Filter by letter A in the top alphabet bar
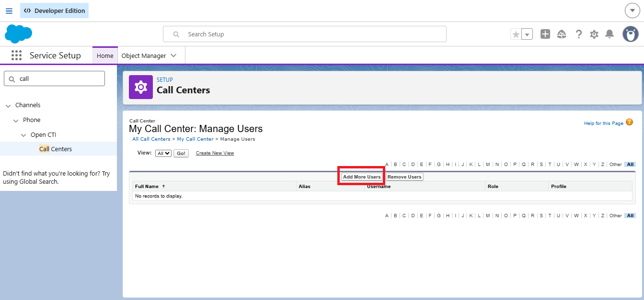Screen dimensions: 644x300 pyautogui.click(x=387, y=165)
